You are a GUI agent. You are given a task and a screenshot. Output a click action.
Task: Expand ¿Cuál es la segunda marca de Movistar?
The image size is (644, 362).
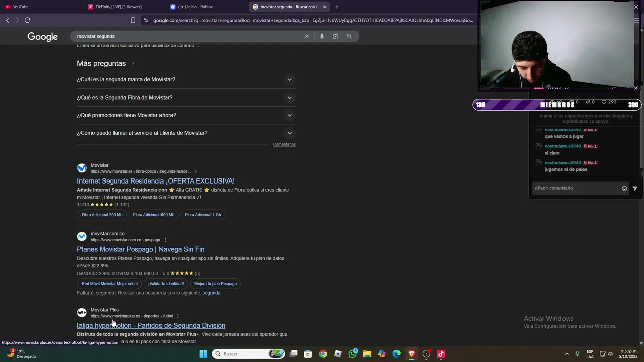click(x=186, y=79)
